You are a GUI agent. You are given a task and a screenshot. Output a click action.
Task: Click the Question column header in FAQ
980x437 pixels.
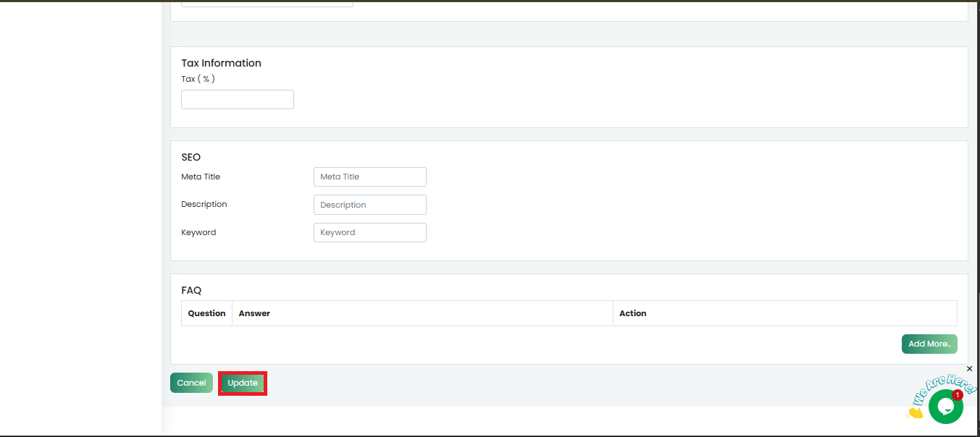click(206, 313)
